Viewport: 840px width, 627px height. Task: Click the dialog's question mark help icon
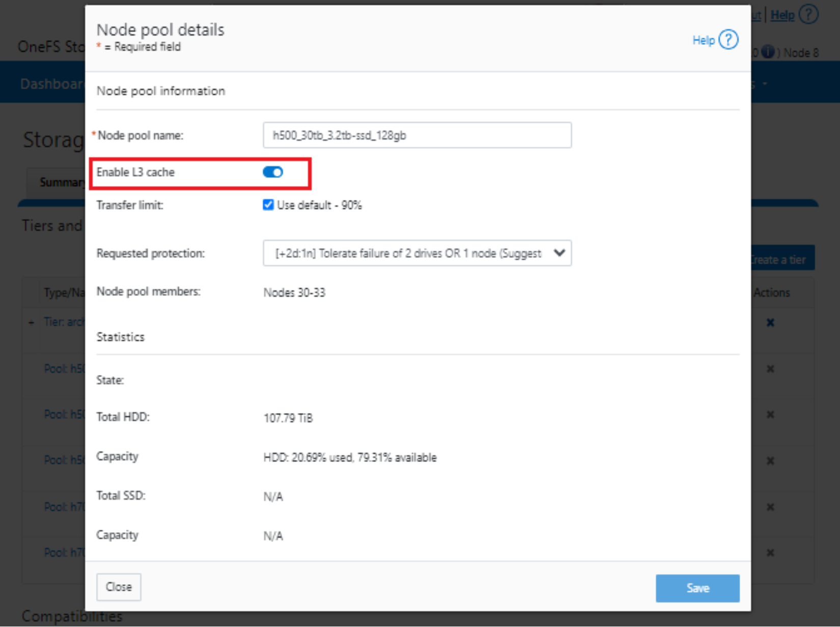pos(729,40)
